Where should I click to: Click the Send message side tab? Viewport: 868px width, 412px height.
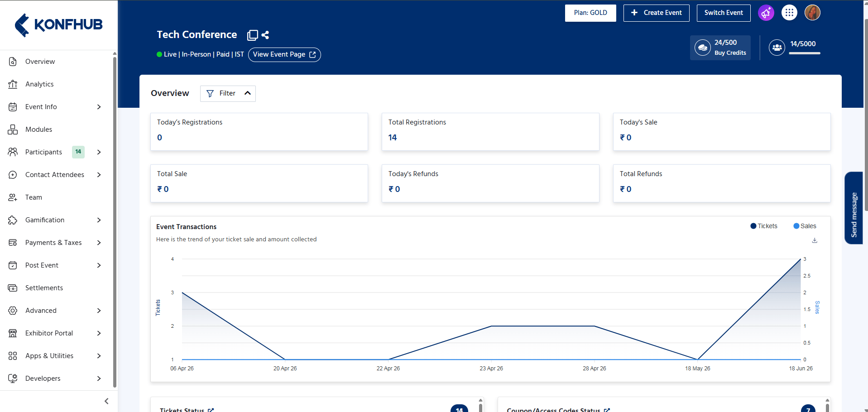point(854,208)
